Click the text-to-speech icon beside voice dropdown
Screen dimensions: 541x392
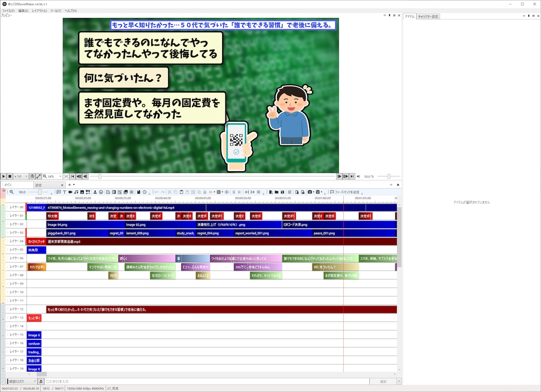[41, 381]
